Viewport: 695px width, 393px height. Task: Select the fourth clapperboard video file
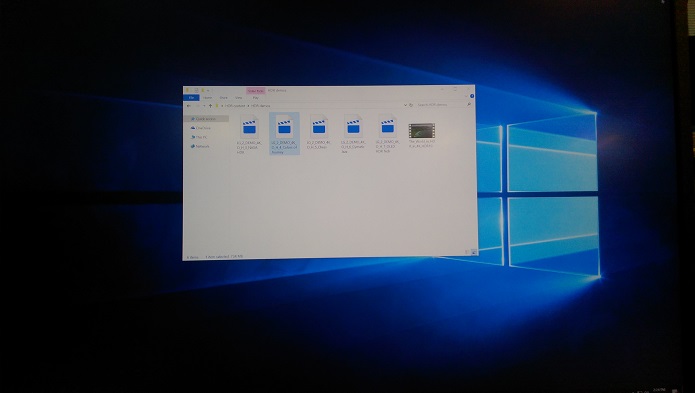[x=353, y=133]
